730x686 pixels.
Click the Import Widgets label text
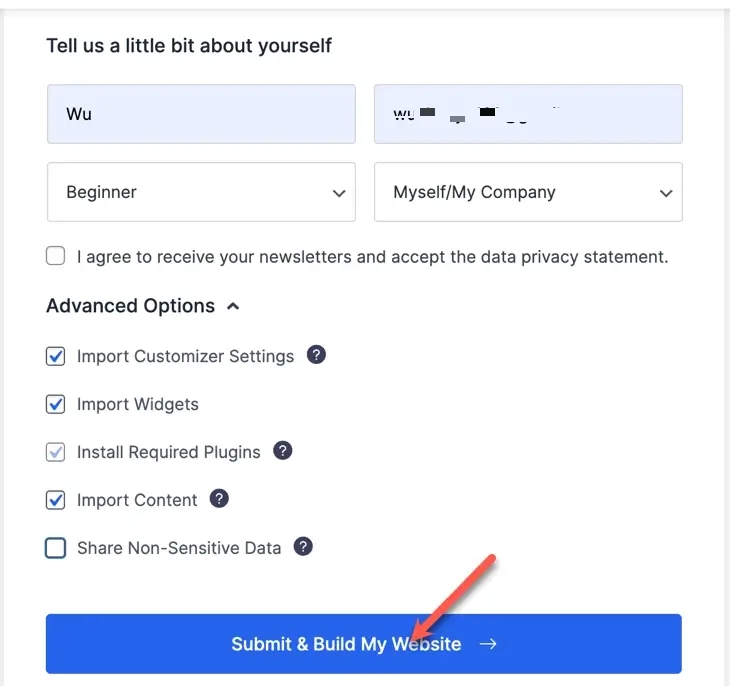coord(138,404)
